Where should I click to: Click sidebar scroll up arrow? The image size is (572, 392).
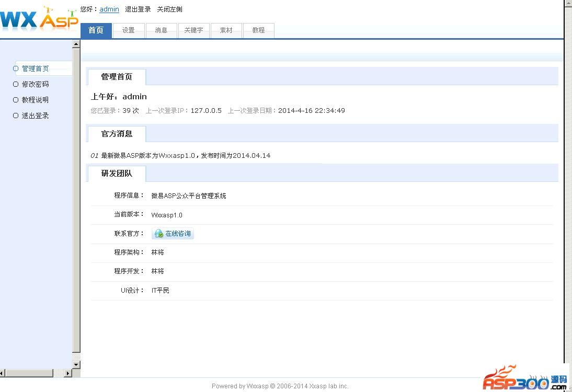76,44
